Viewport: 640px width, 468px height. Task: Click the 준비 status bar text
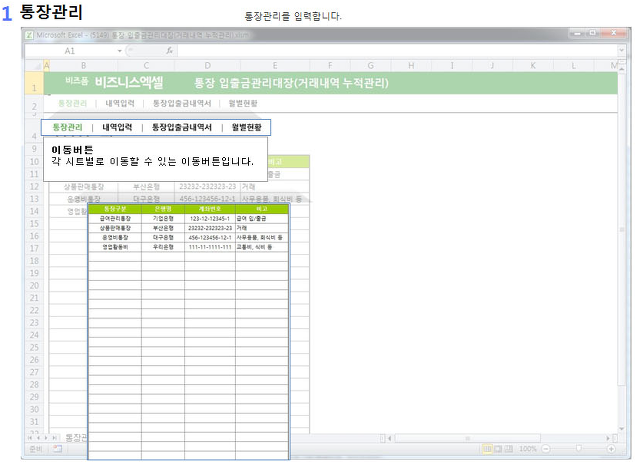click(36, 449)
